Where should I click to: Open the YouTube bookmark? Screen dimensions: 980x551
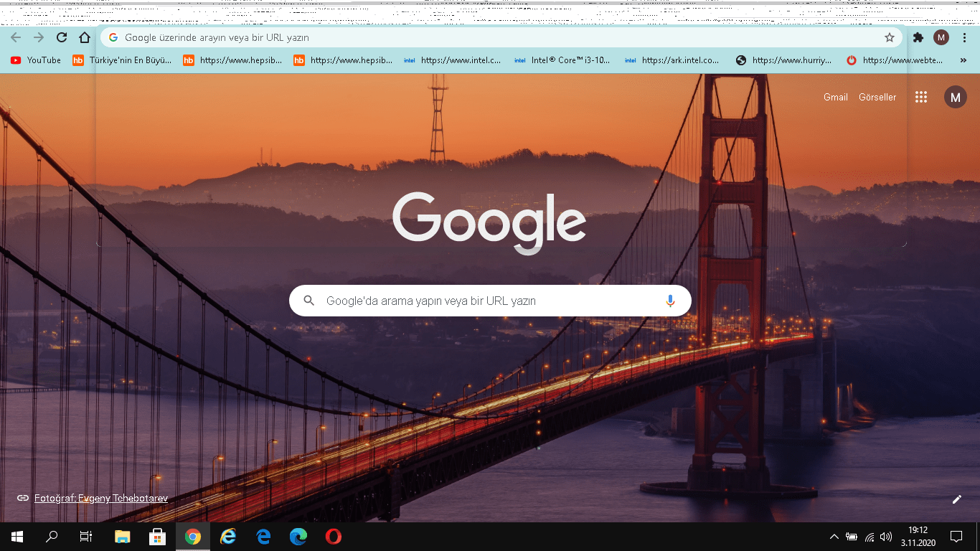36,60
